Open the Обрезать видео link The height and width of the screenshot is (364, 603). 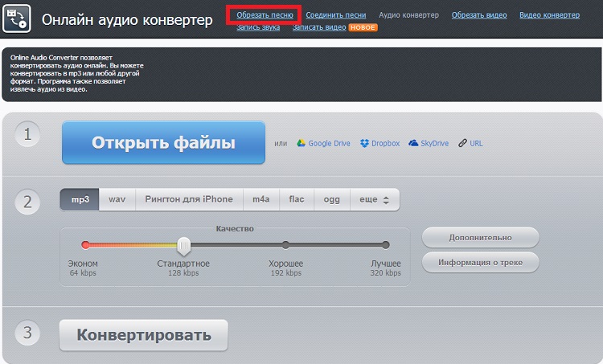[x=479, y=15]
